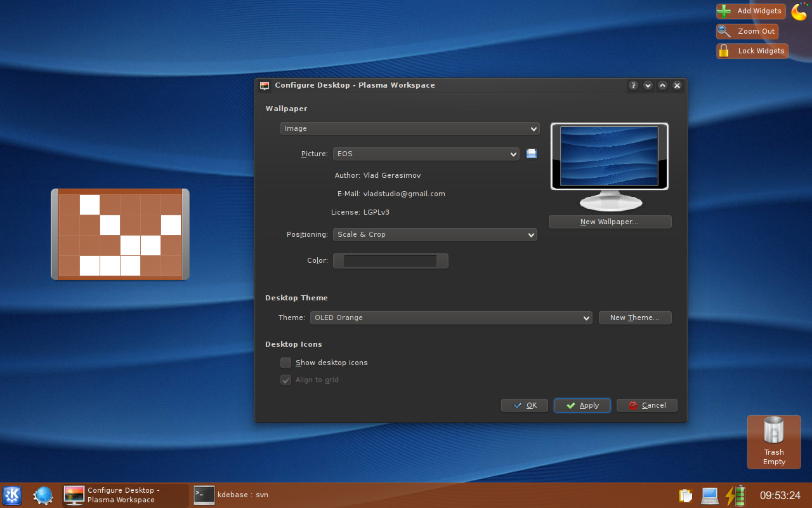The height and width of the screenshot is (508, 812).
Task: Click the author text Vlad Gerasimov
Action: point(391,175)
